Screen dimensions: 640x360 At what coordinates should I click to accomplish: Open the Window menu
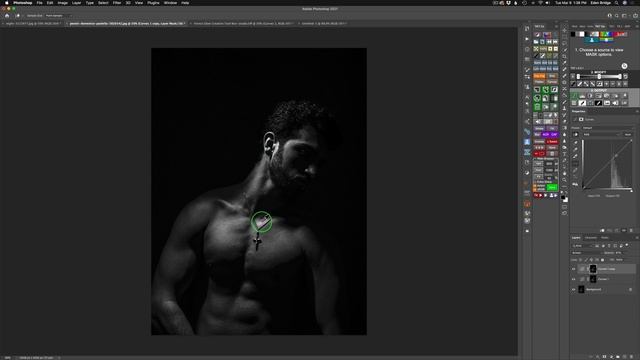pyautogui.click(x=170, y=3)
